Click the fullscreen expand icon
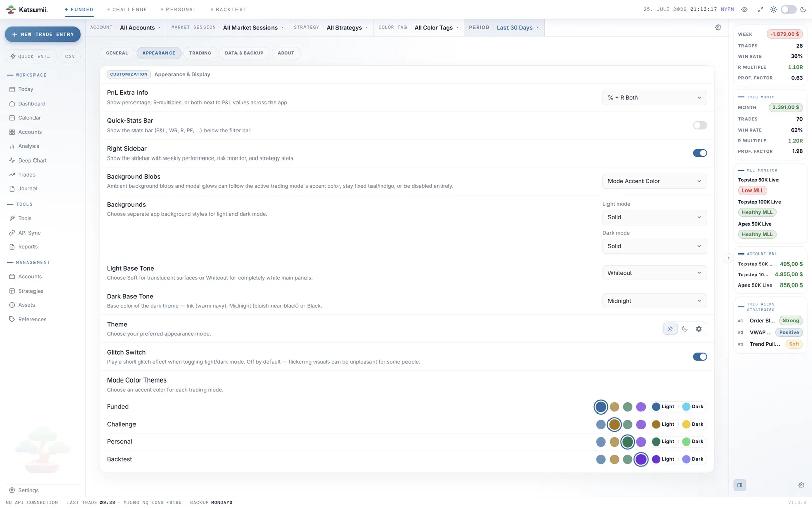 [x=760, y=10]
